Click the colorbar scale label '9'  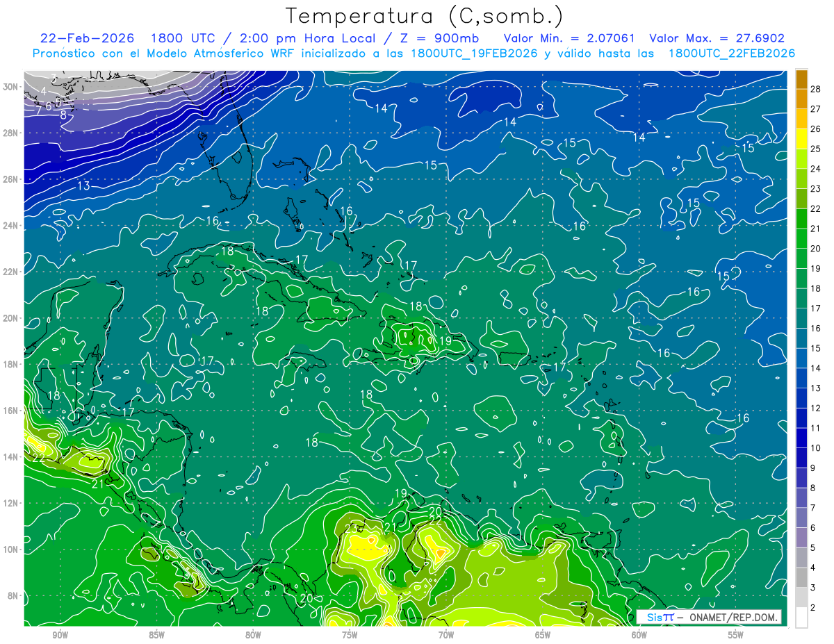click(812, 468)
